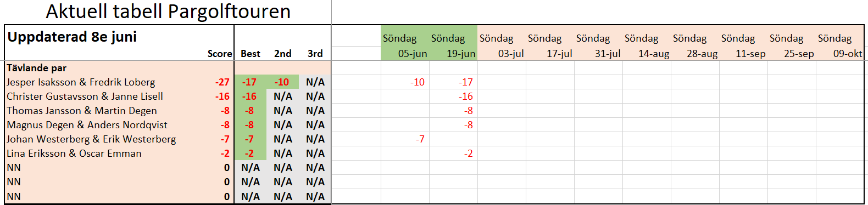The image size is (868, 205).
Task: Click Christer Gustavsson & Janne Lisell name cell
Action: click(x=85, y=96)
